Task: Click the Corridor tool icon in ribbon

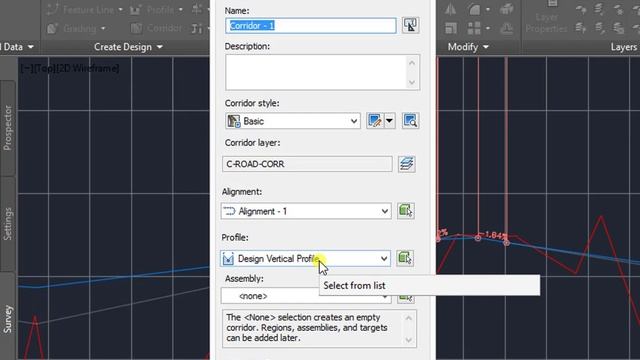Action: tap(136, 29)
